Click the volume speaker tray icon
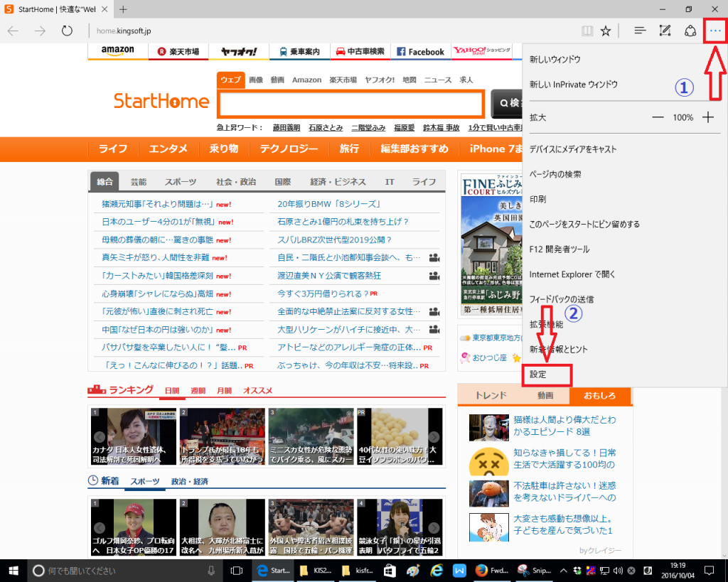 (618, 571)
